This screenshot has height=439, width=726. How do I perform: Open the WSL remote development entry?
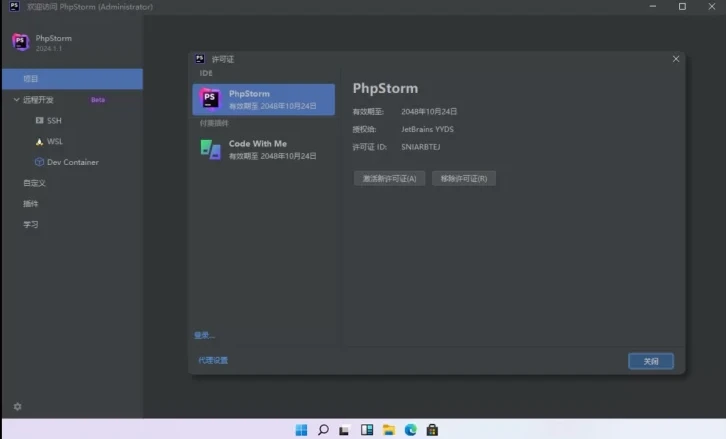tap(49, 141)
